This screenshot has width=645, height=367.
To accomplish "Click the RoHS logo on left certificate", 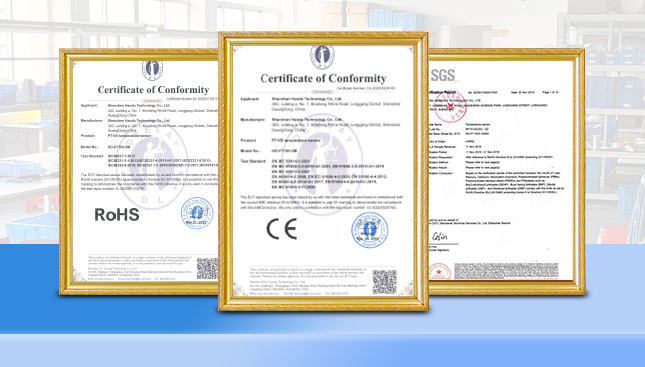I will (117, 214).
